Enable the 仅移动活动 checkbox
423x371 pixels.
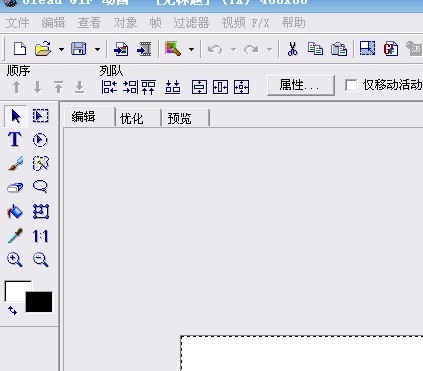pyautogui.click(x=351, y=85)
